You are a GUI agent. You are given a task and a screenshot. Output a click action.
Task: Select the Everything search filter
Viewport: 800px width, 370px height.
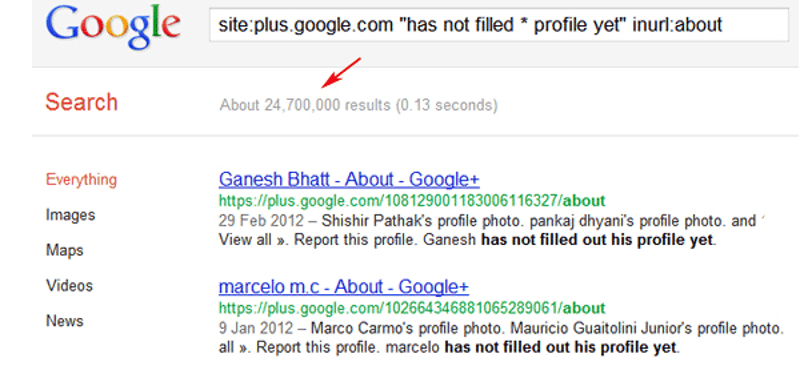(81, 180)
